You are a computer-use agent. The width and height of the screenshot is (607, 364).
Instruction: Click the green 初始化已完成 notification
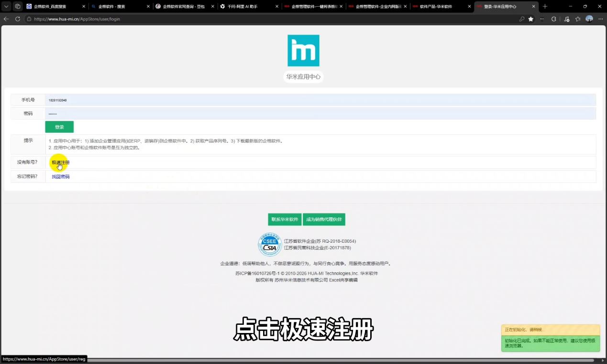click(551, 343)
